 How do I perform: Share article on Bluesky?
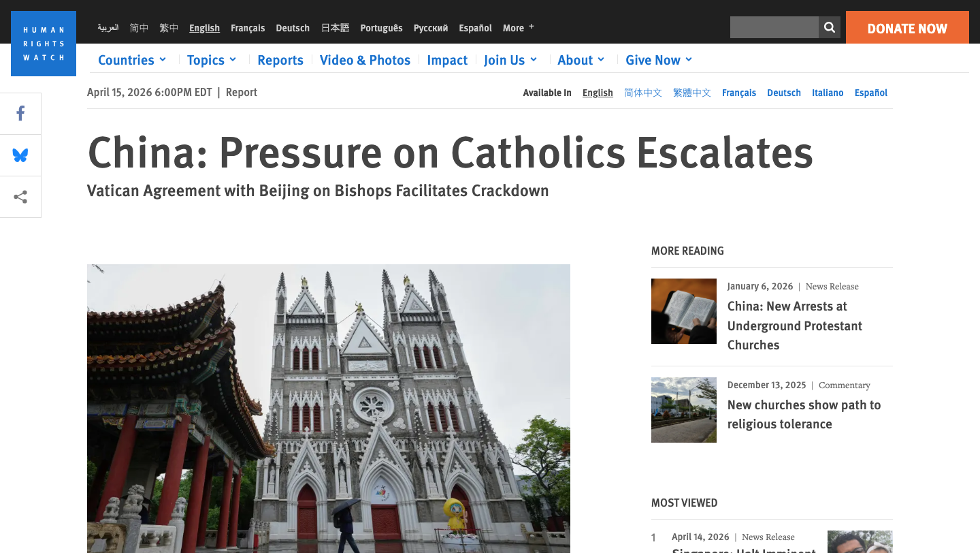click(x=20, y=155)
